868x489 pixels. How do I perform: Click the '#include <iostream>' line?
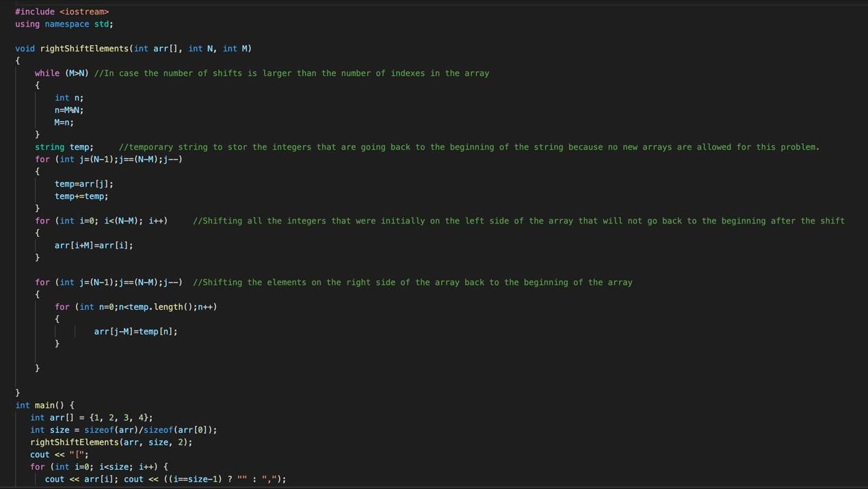[62, 12]
